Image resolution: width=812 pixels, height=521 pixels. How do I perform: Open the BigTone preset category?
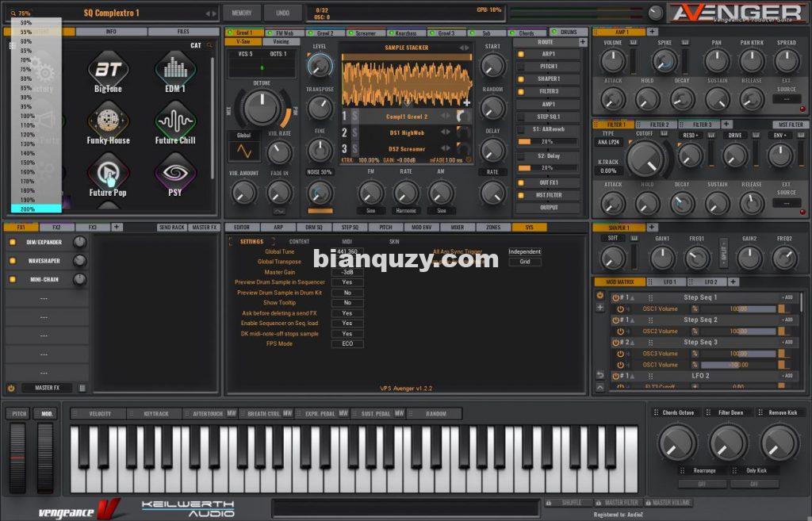click(x=108, y=72)
